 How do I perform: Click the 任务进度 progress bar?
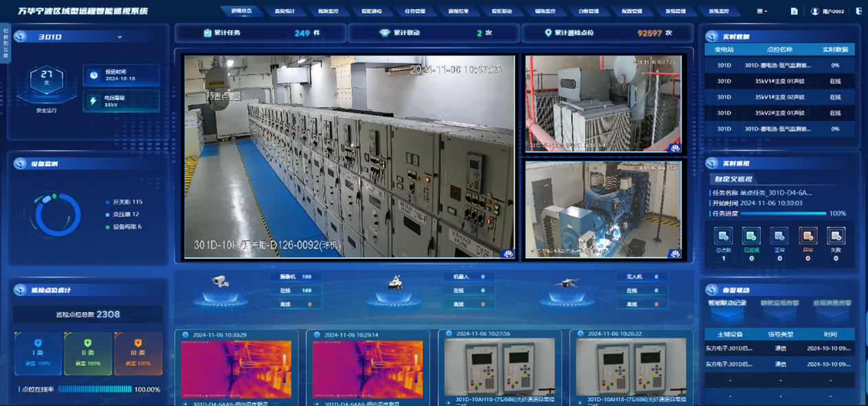coord(783,214)
